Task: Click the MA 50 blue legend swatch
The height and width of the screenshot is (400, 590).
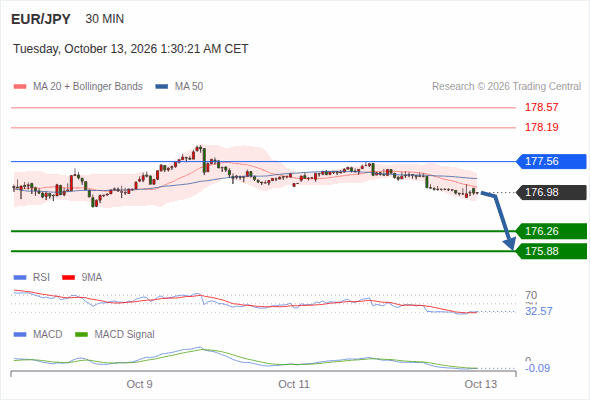Action: 162,87
